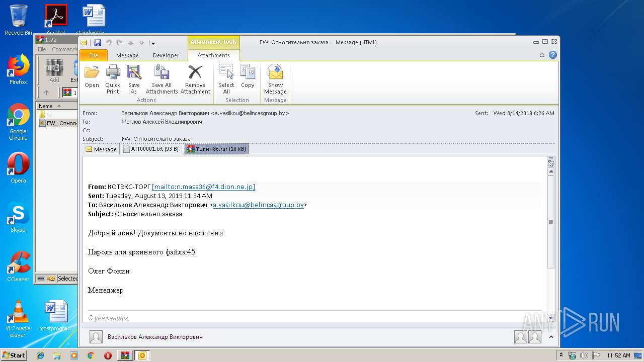Open the File tab
The height and width of the screenshot is (362, 644).
click(x=94, y=55)
